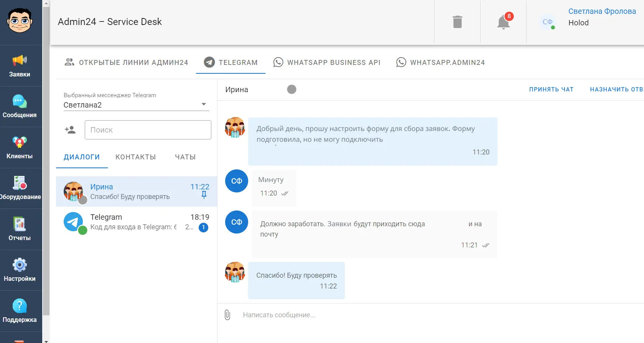Open the Поддержка help icon

[x=20, y=311]
